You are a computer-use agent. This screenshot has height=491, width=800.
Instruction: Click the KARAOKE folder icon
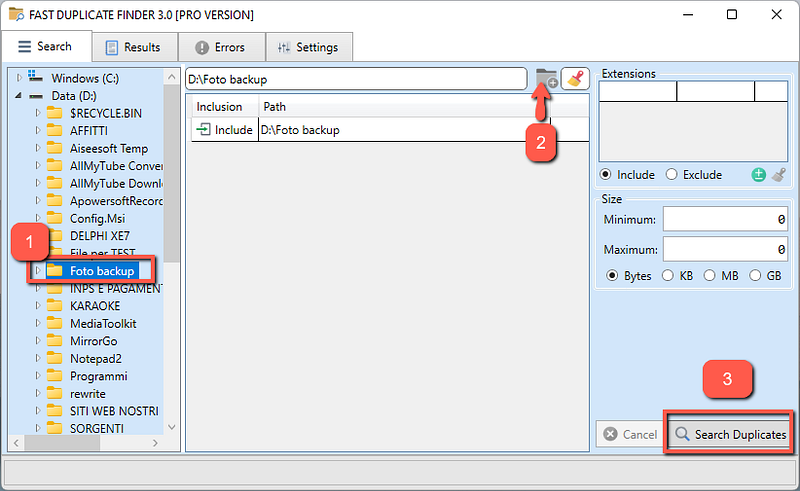(55, 305)
